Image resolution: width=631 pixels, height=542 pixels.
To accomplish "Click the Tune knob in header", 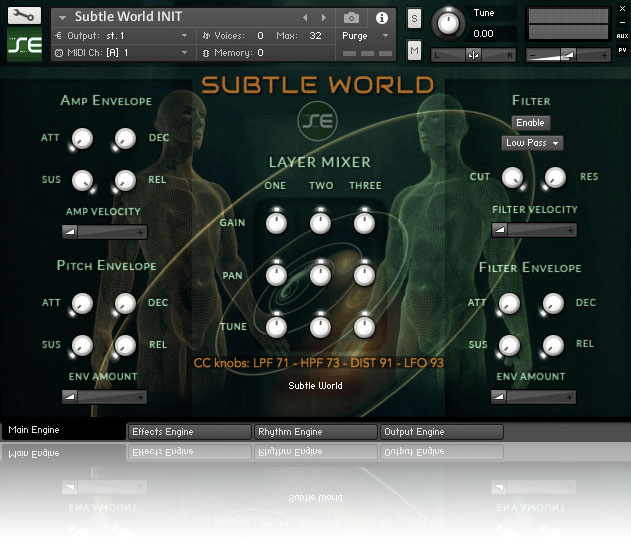I will [x=449, y=24].
